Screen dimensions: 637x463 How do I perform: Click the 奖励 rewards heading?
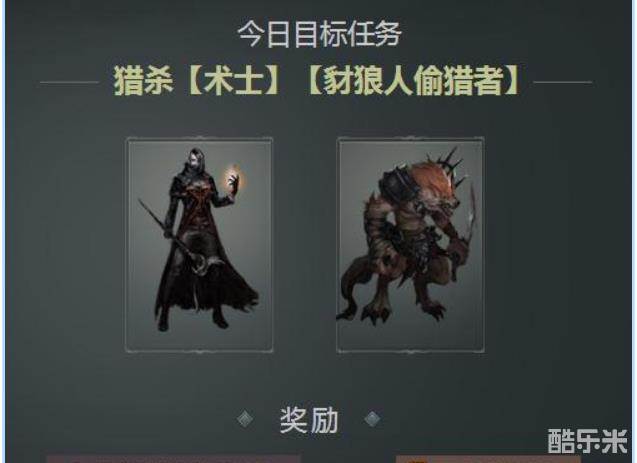click(309, 420)
